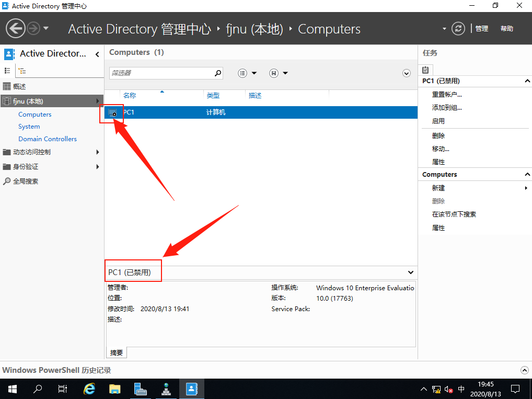Click 在该节点下搜索 task
This screenshot has height=399, width=532.
[454, 214]
